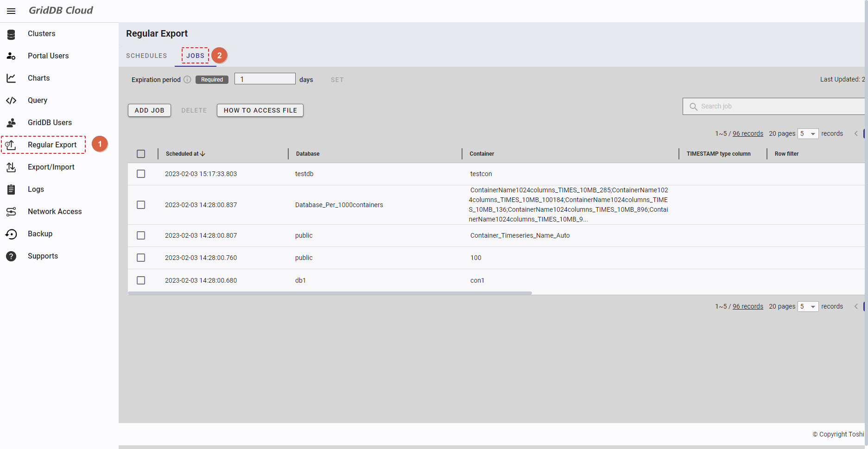Sort by Scheduled at column arrow
The image size is (868, 449).
(x=203, y=154)
